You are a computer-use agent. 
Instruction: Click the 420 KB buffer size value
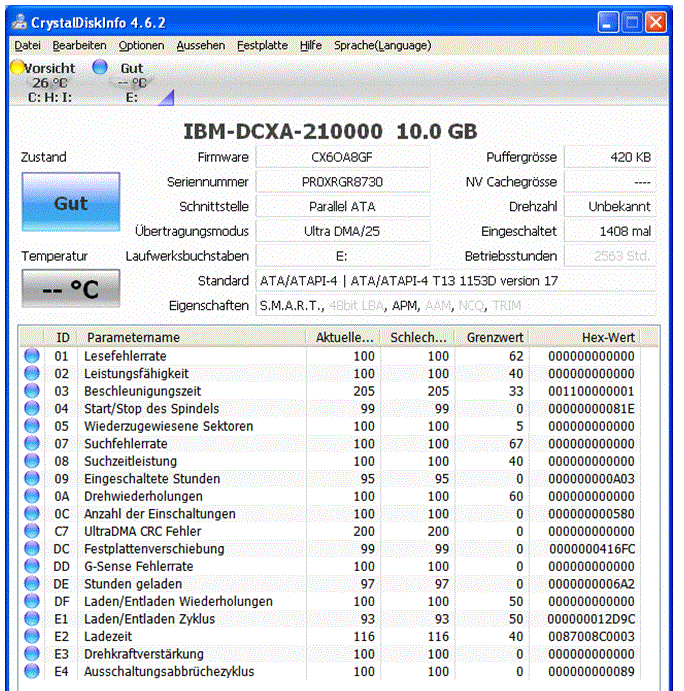(610, 157)
